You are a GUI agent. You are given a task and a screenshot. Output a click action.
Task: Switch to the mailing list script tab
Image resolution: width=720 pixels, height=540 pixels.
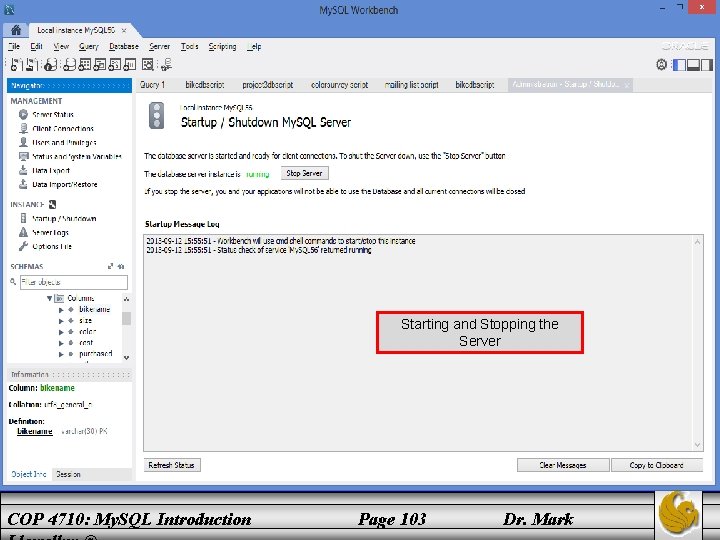coord(411,84)
